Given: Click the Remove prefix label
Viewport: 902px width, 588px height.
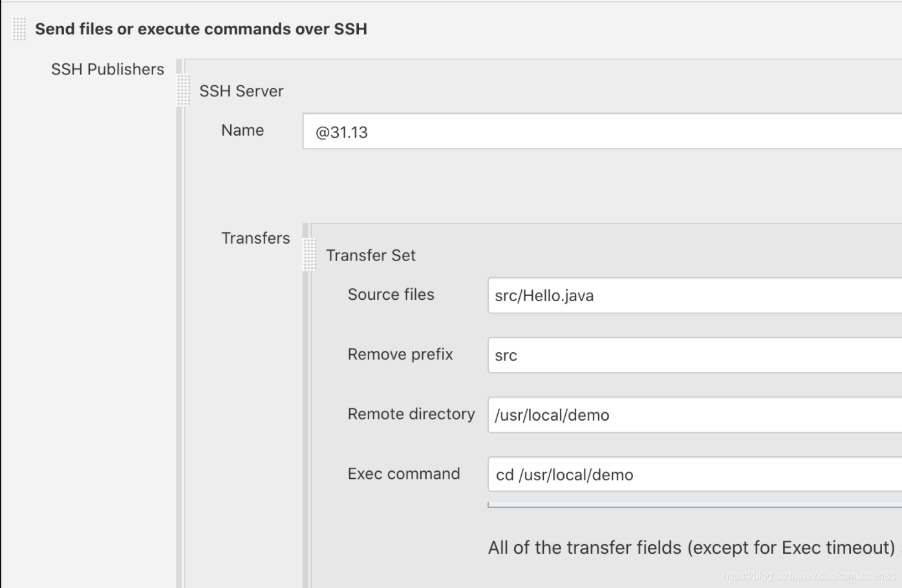Looking at the screenshot, I should click(x=400, y=354).
